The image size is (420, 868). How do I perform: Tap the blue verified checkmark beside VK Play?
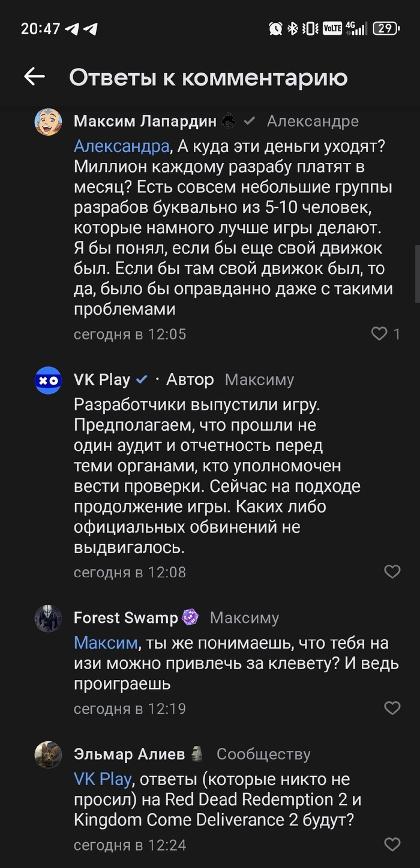coord(142,380)
